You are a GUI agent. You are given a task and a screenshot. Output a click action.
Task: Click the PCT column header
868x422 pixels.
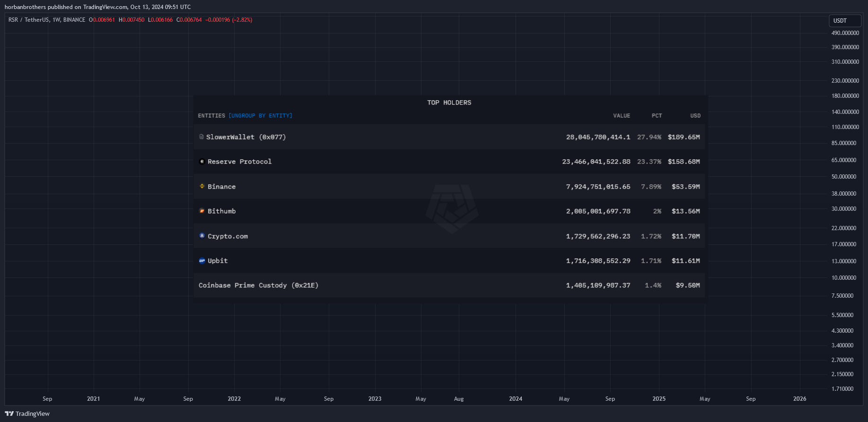coord(657,116)
